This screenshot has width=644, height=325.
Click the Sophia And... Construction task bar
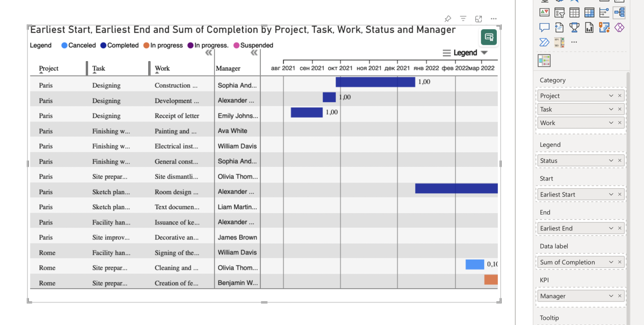[375, 82]
